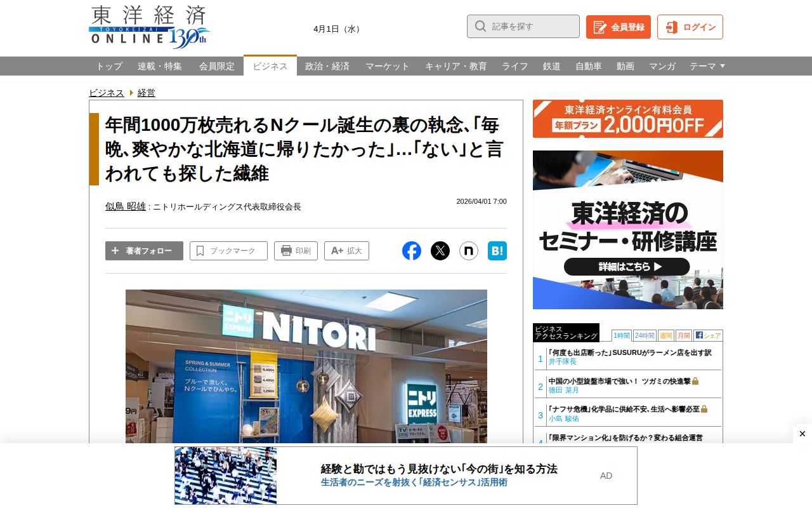Share article on note icon
812x508 pixels.
tap(469, 251)
